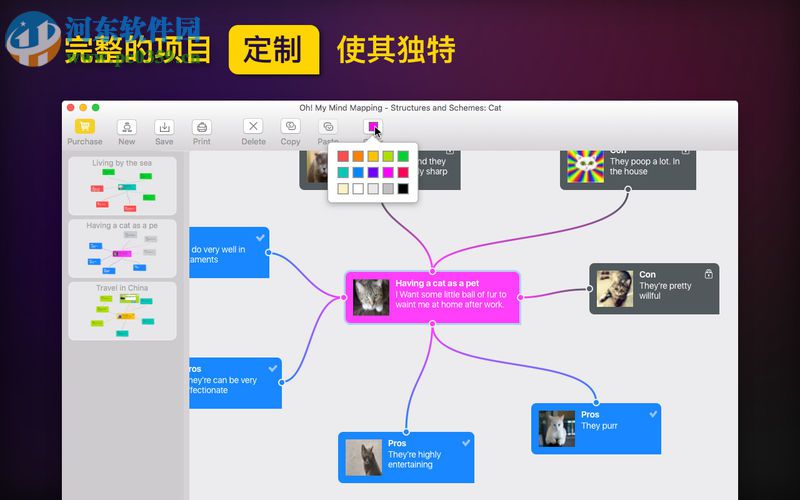Pick the cream color swatch
The image size is (800, 500).
[343, 189]
